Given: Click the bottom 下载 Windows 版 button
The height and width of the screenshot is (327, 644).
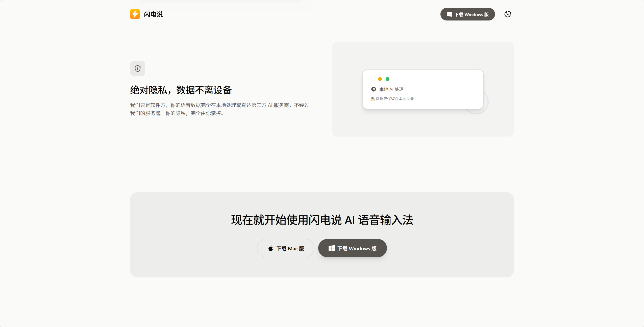Looking at the screenshot, I should click(352, 248).
